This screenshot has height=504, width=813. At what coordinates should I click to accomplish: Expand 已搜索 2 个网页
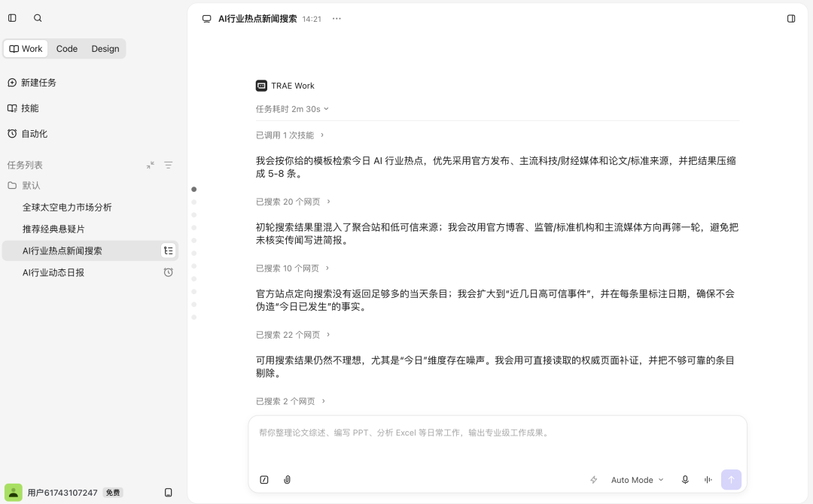291,402
